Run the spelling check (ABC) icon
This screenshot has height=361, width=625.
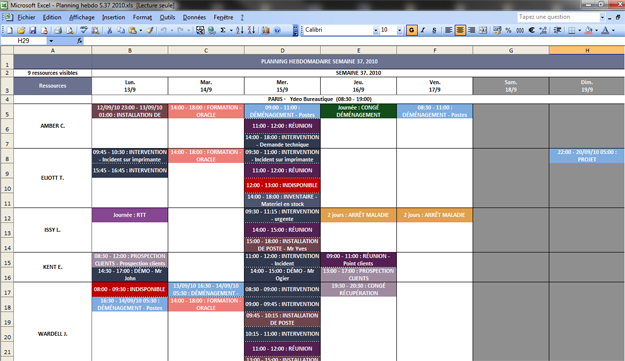(x=83, y=30)
